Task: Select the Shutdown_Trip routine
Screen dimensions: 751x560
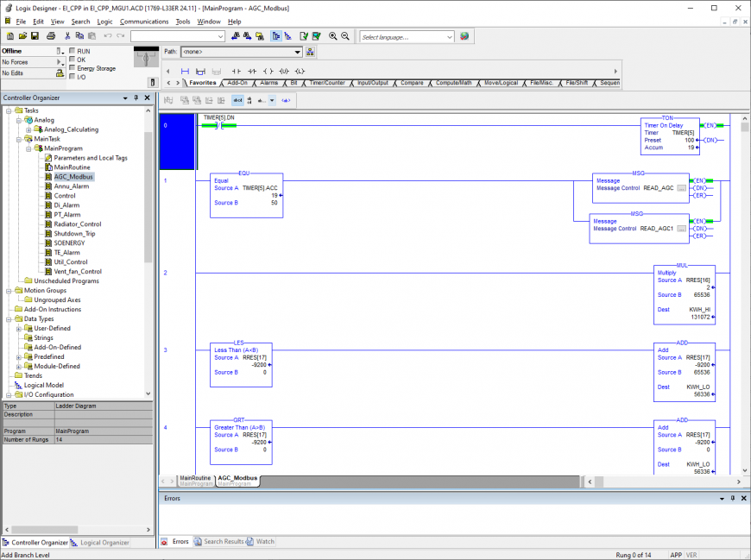Action: click(x=74, y=234)
